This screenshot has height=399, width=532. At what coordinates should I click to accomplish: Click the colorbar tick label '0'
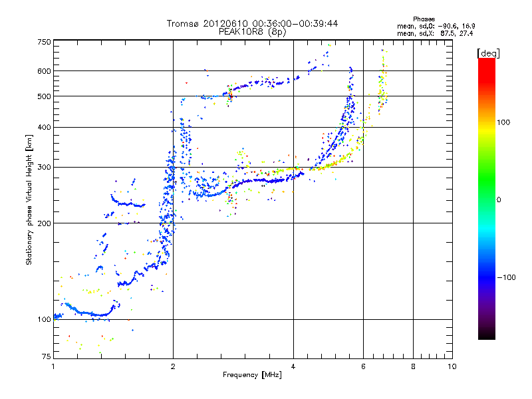499,200
